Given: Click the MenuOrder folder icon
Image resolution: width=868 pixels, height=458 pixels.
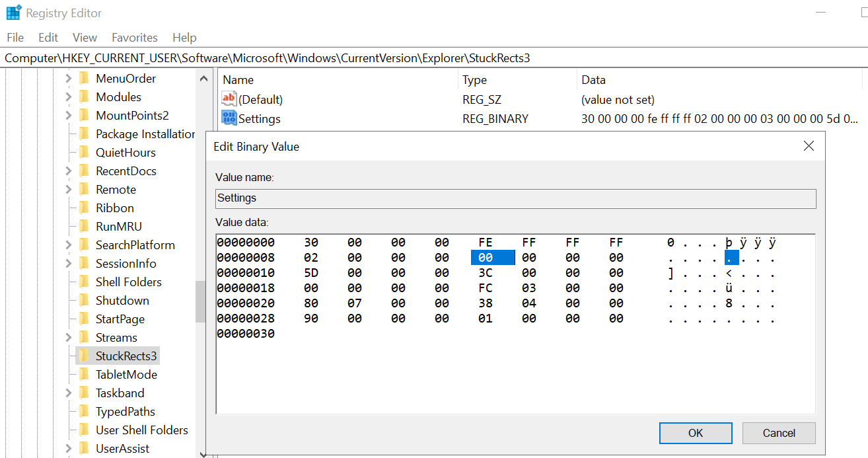Looking at the screenshot, I should click(84, 78).
